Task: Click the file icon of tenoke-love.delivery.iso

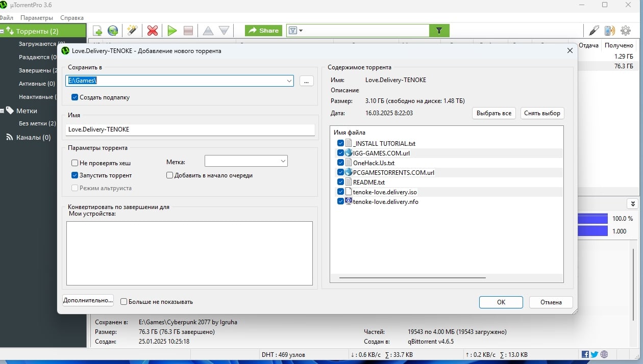Action: [349, 192]
